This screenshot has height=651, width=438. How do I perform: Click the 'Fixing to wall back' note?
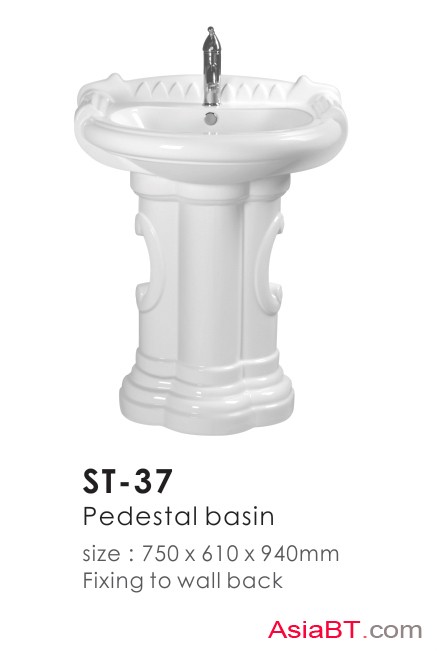click(x=183, y=580)
